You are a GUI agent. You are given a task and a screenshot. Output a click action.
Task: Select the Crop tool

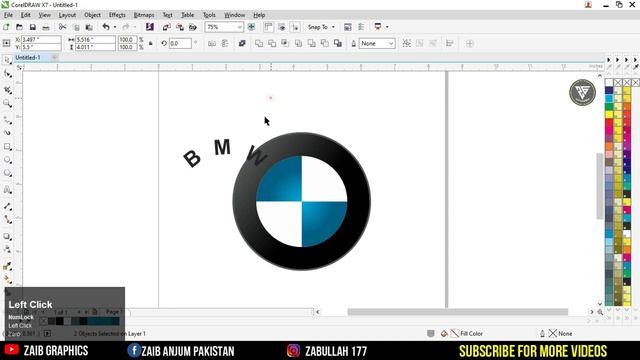pos(7,90)
